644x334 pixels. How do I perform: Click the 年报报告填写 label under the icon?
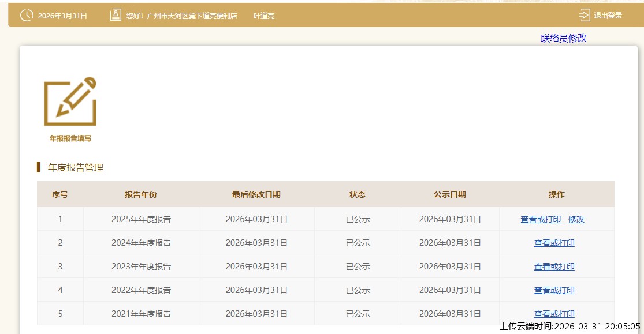(x=70, y=138)
